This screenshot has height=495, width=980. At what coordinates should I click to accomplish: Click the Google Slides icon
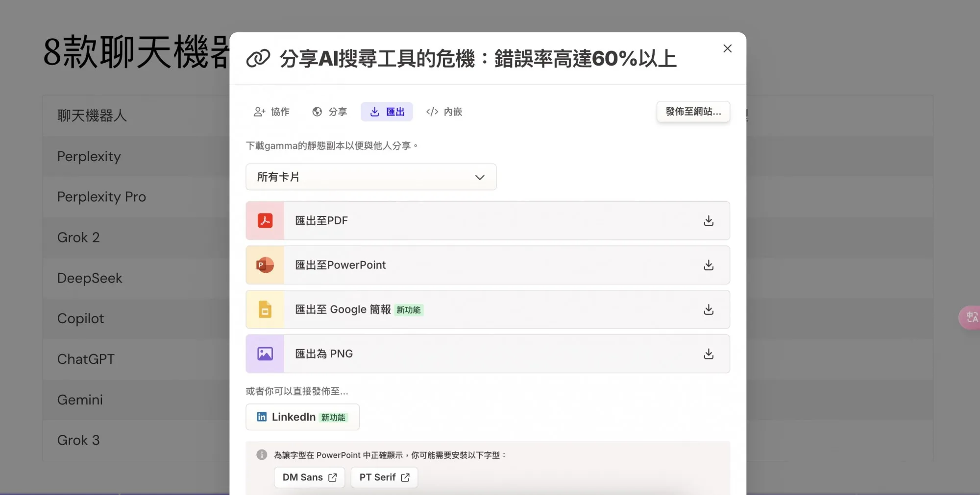(265, 309)
